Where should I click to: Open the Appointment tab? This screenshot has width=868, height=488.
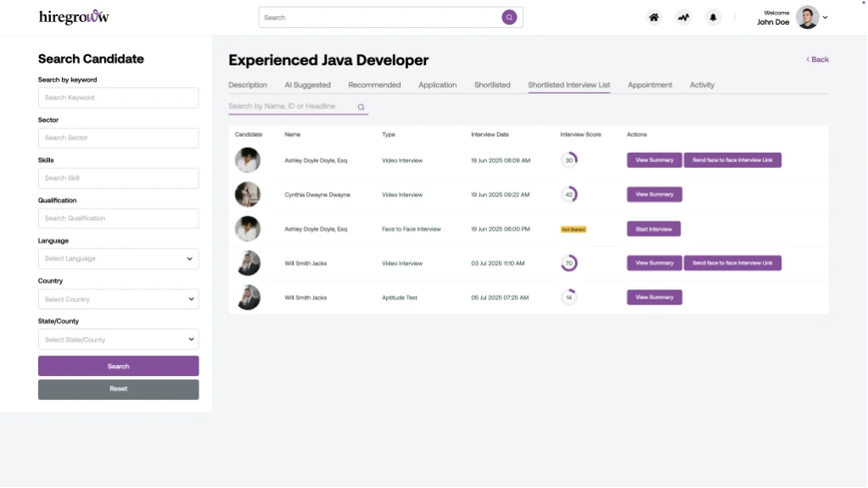650,85
